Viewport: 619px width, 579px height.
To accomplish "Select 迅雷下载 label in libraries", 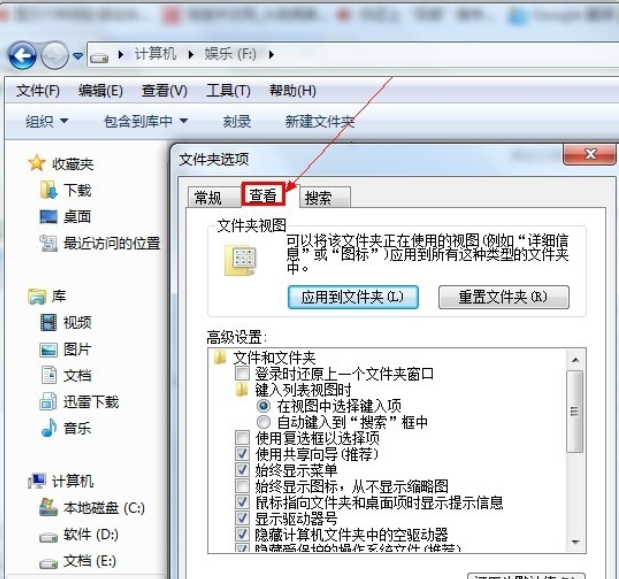I will [91, 402].
